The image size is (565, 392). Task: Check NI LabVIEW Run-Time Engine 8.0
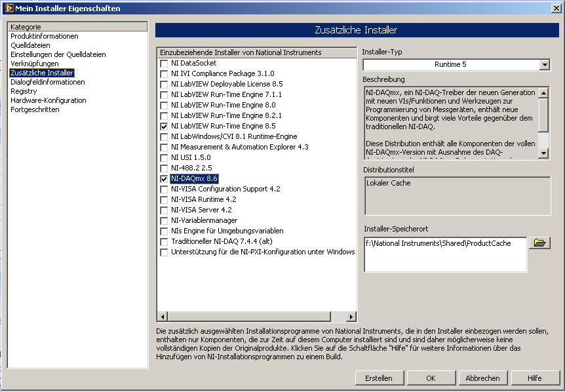(164, 105)
